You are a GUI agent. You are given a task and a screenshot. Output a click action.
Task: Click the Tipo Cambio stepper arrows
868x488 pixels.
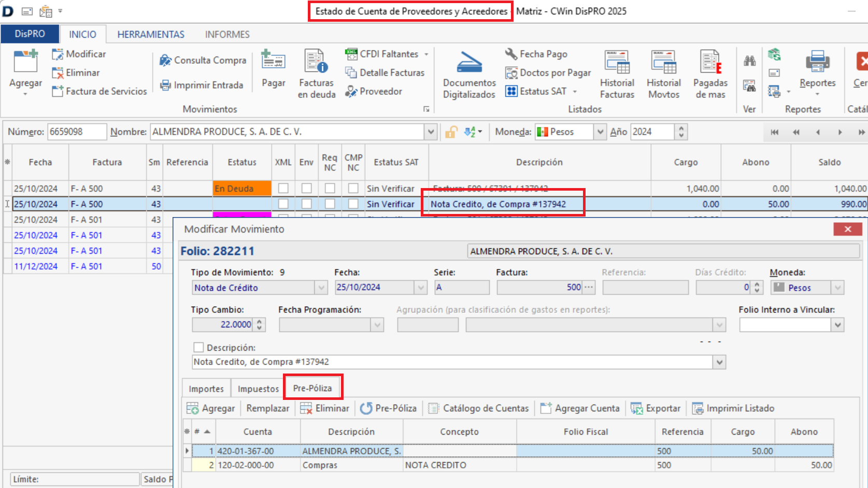tap(260, 325)
